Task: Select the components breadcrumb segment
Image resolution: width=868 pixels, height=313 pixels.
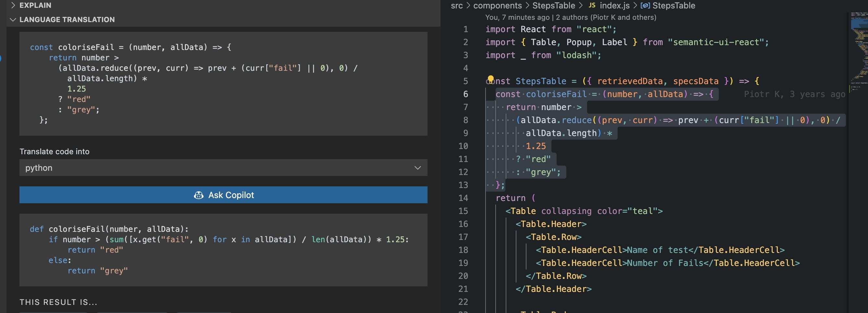Action: tap(497, 6)
